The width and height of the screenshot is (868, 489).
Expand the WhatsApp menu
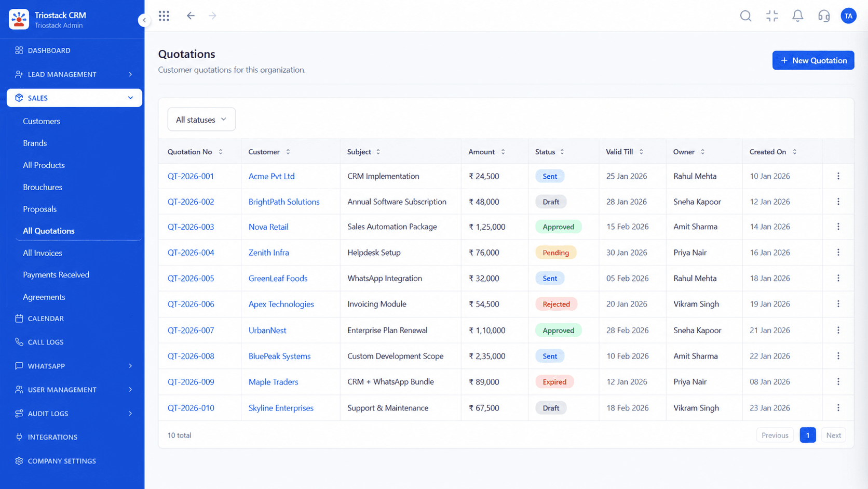(x=74, y=366)
